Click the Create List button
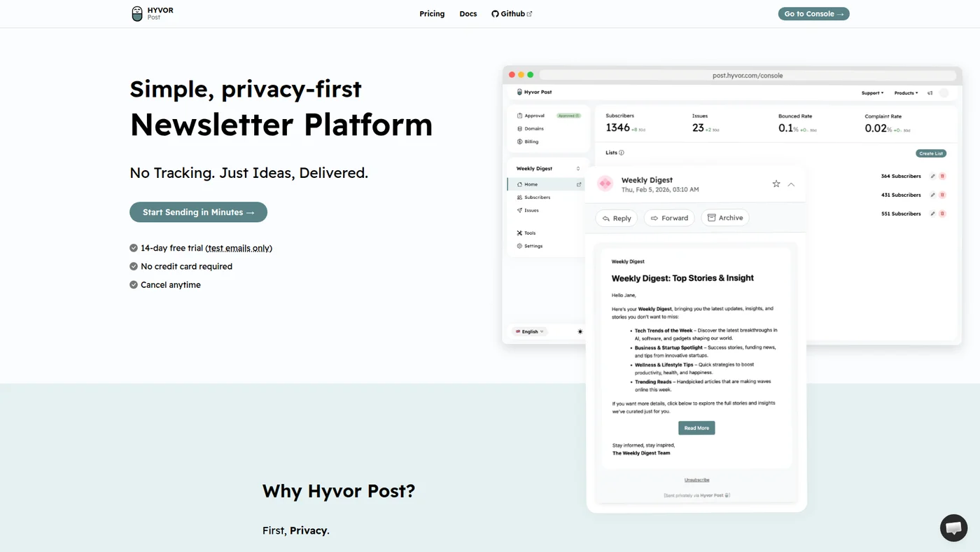This screenshot has height=552, width=980. [x=931, y=153]
